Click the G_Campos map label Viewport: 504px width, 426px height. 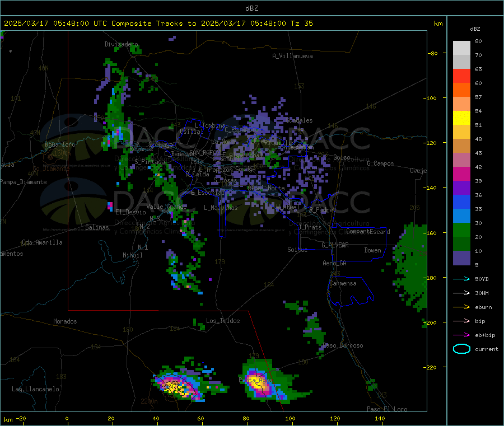pos(380,163)
